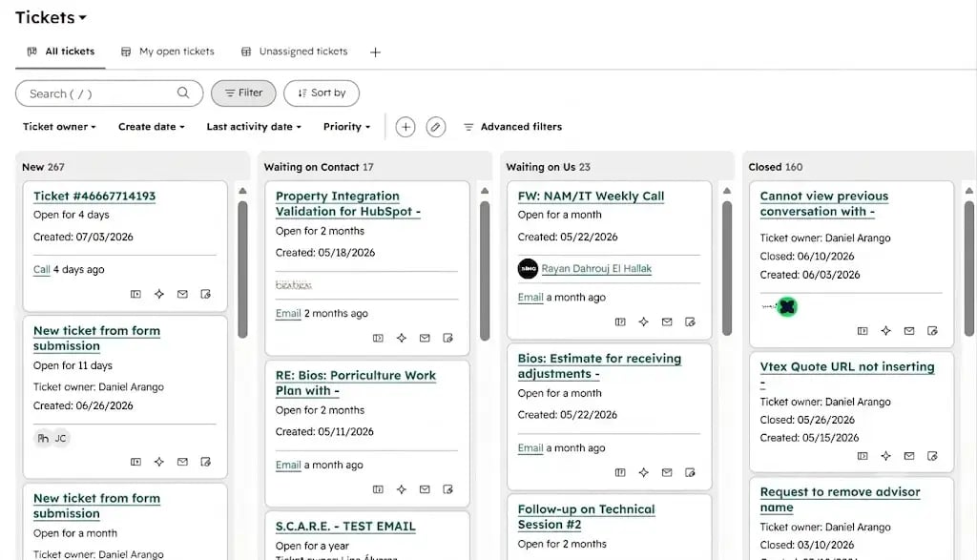Click email icon on RE: Bios Porriculture Work Plan card
Screen dimensions: 977x560
point(425,489)
